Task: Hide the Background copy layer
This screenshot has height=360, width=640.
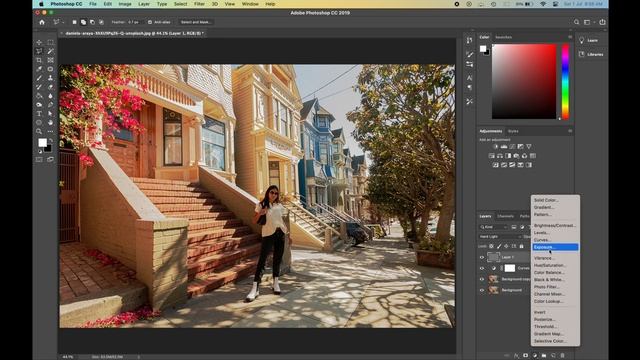Action: 482,279
